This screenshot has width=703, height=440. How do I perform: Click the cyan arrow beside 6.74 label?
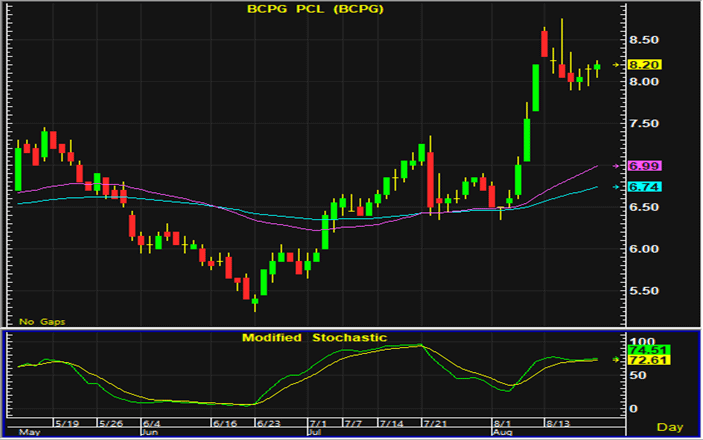pyautogui.click(x=617, y=187)
